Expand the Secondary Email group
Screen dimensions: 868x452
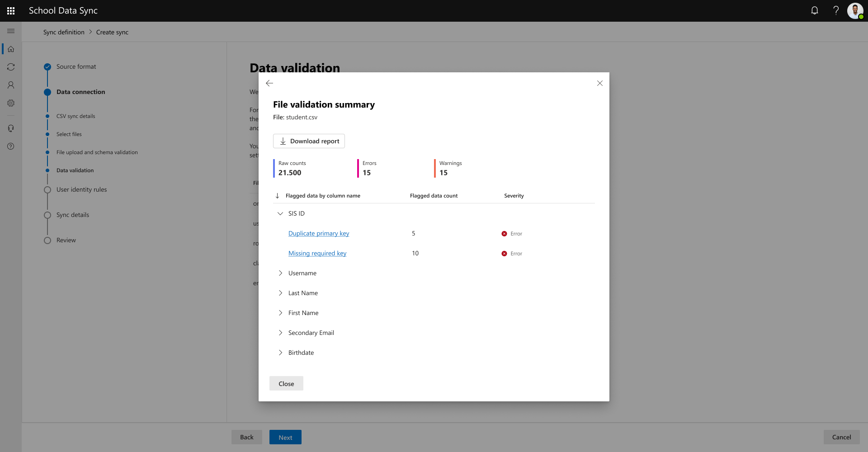click(x=280, y=333)
